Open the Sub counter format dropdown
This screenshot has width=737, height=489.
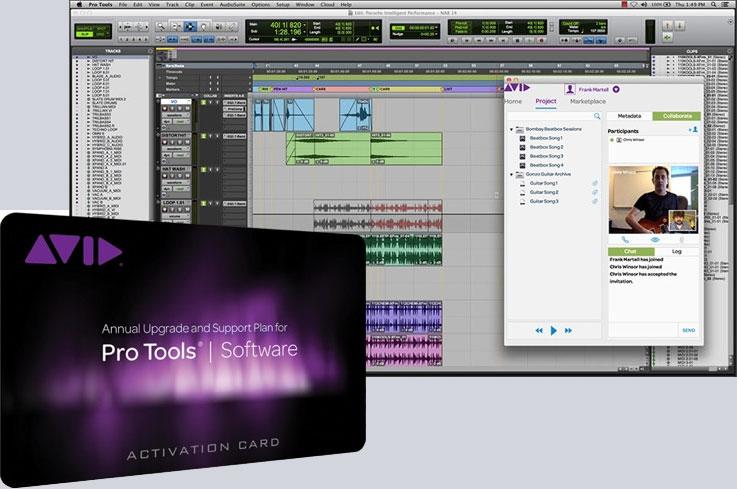305,32
